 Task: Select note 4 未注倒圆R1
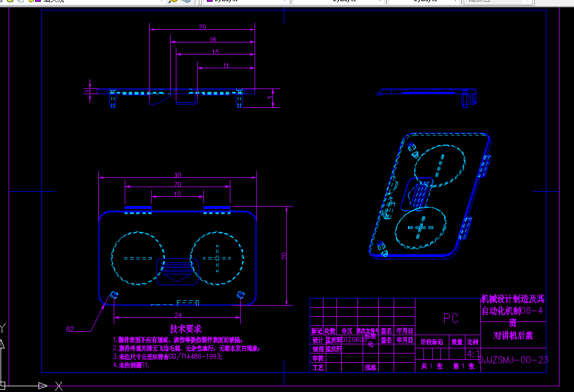pyautogui.click(x=131, y=365)
